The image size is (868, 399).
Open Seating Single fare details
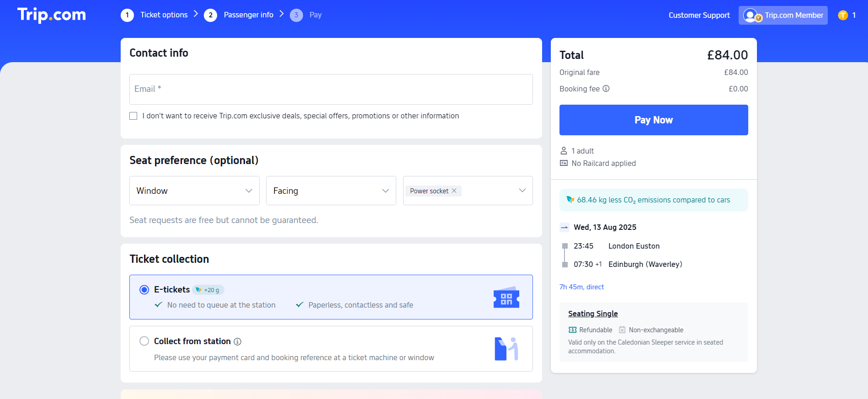[593, 314]
